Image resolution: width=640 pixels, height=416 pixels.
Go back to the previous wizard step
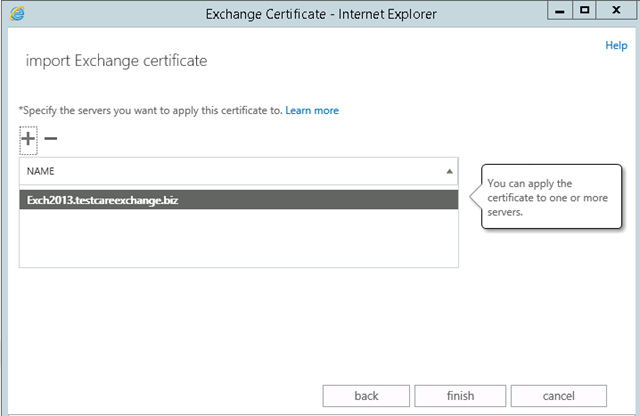[x=366, y=396]
